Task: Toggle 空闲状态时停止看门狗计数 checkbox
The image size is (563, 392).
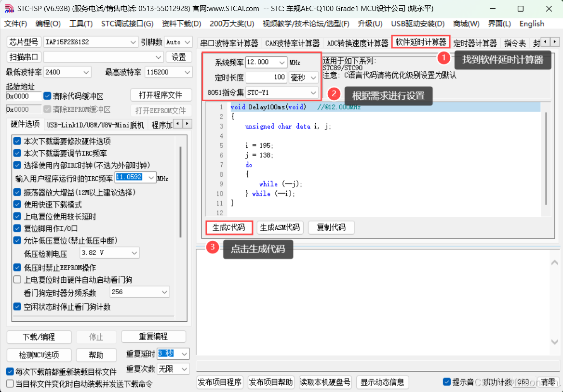Action: point(17,307)
